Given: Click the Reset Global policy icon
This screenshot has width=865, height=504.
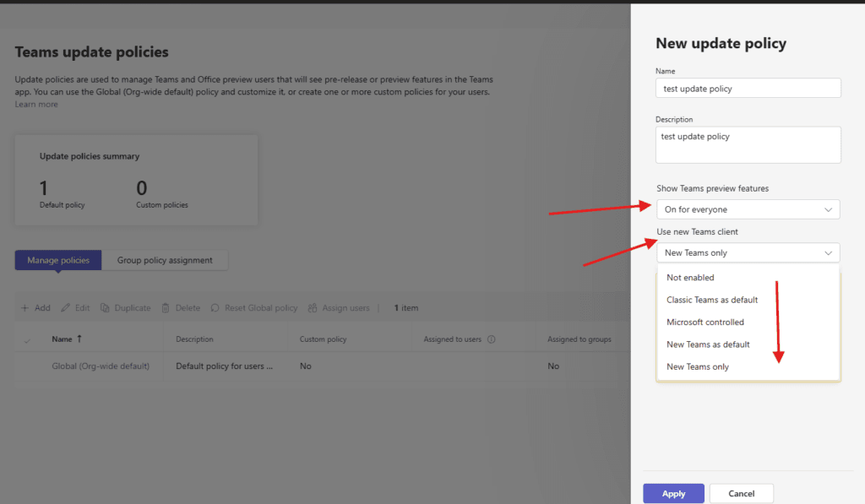Looking at the screenshot, I should click(x=215, y=308).
